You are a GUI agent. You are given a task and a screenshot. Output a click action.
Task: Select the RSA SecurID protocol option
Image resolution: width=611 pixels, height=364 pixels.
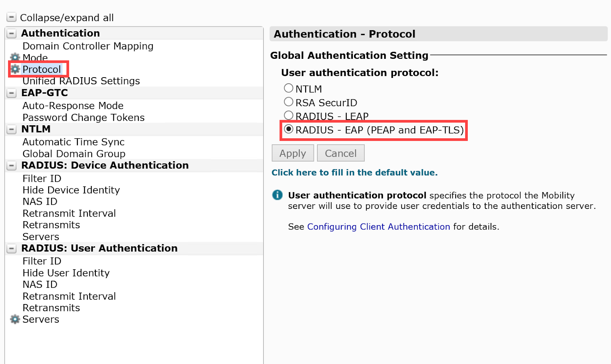(289, 102)
